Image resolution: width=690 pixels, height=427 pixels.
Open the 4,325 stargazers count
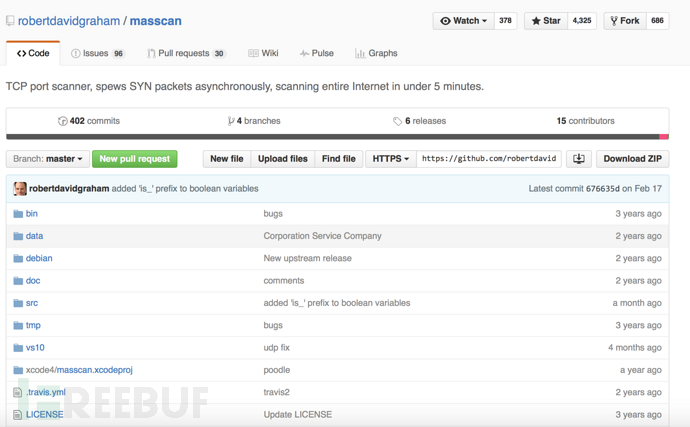click(582, 21)
